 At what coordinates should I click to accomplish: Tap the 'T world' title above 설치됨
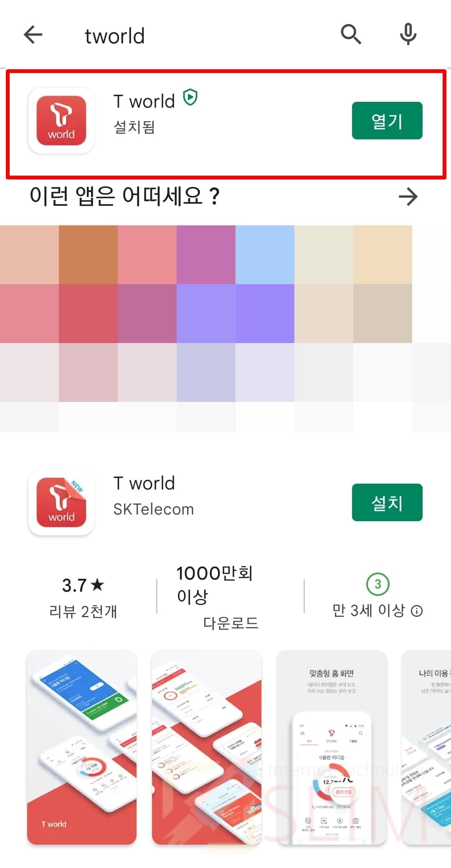[144, 101]
